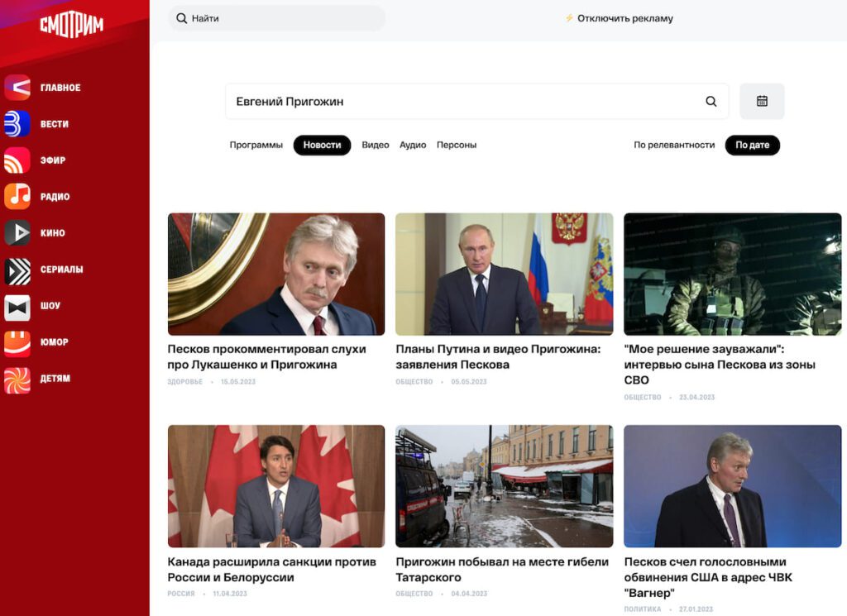The width and height of the screenshot is (847, 616).
Task: Open the calendar date picker
Action: click(762, 102)
